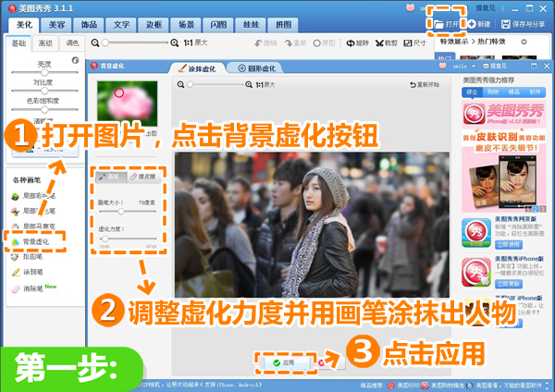Select the 裁剪 crop tool
Screen dimensions: 555x392
point(386,43)
